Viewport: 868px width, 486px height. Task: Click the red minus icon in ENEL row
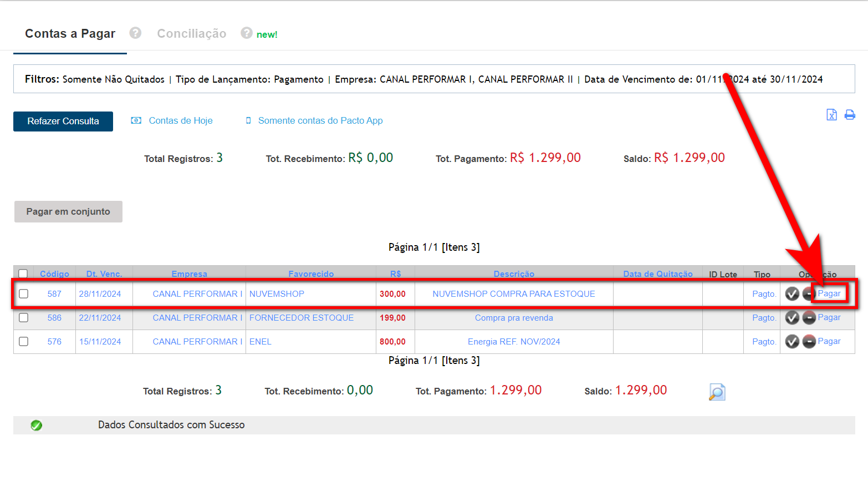tap(809, 342)
